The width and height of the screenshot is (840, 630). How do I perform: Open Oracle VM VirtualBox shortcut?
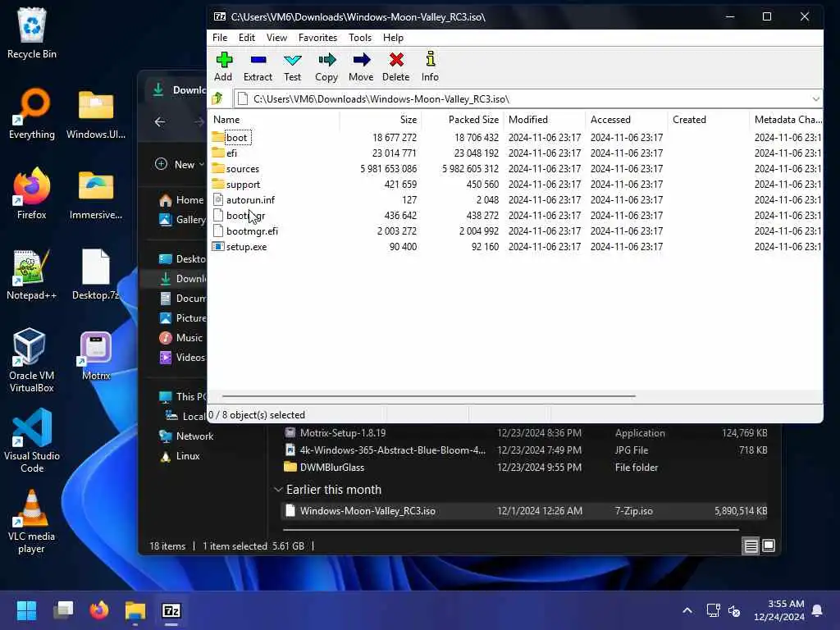(x=32, y=360)
